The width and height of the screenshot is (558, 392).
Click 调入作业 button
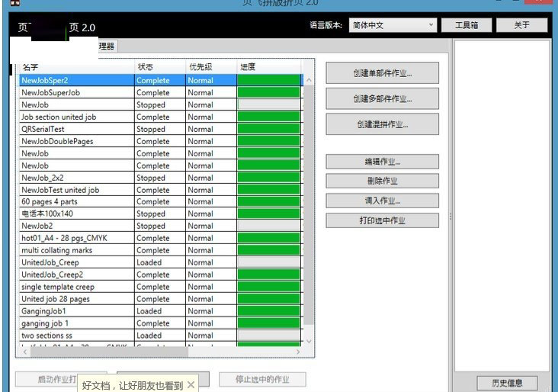tap(382, 201)
